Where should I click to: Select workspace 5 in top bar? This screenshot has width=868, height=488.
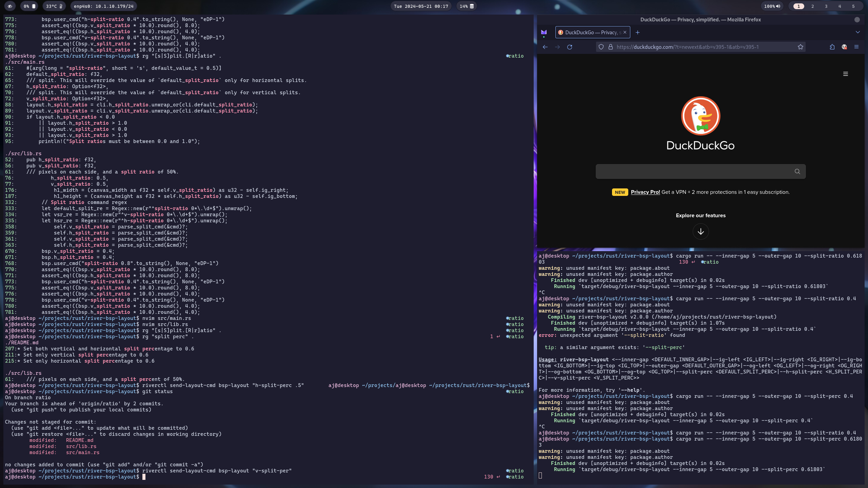point(853,6)
